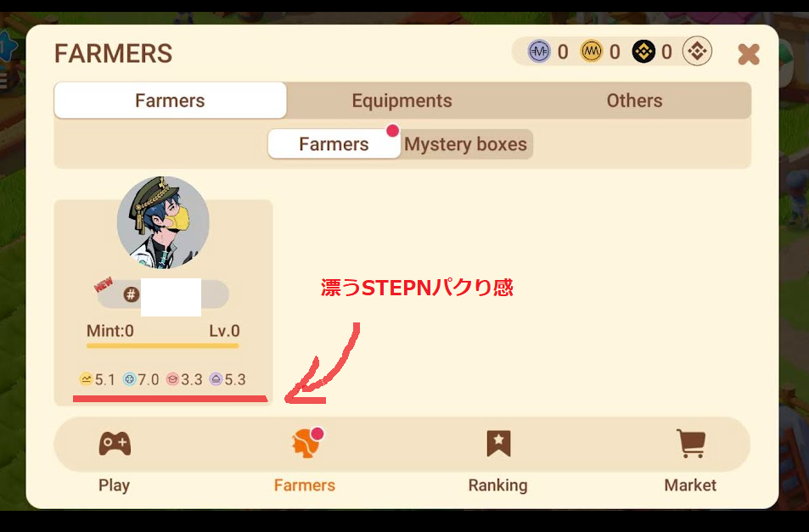Open the farmer avatar with yellow mask
This screenshot has height=532, width=809.
[x=163, y=222]
